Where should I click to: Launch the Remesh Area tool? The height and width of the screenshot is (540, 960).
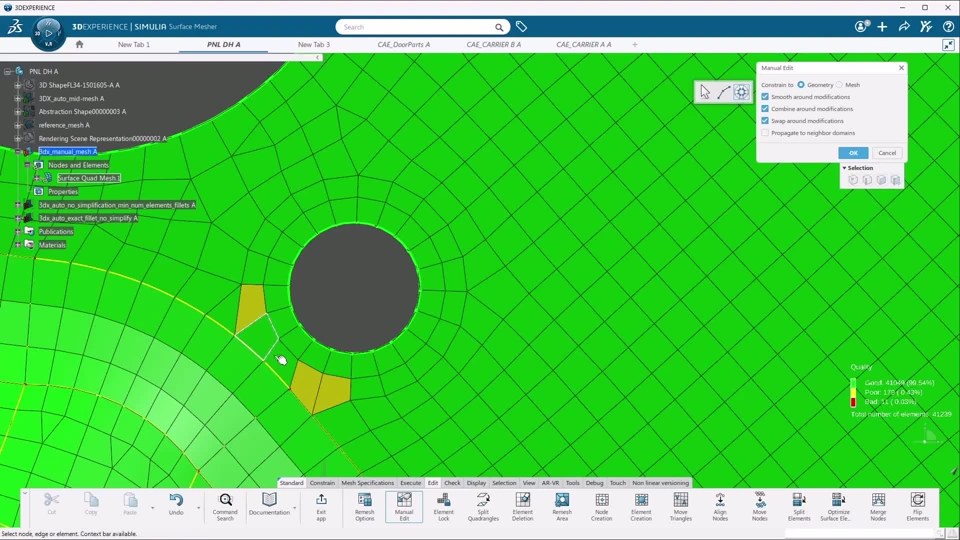coord(562,506)
